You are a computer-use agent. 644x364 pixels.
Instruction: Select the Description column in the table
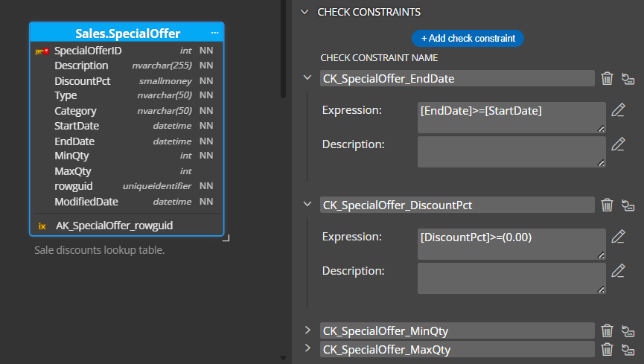point(127,66)
